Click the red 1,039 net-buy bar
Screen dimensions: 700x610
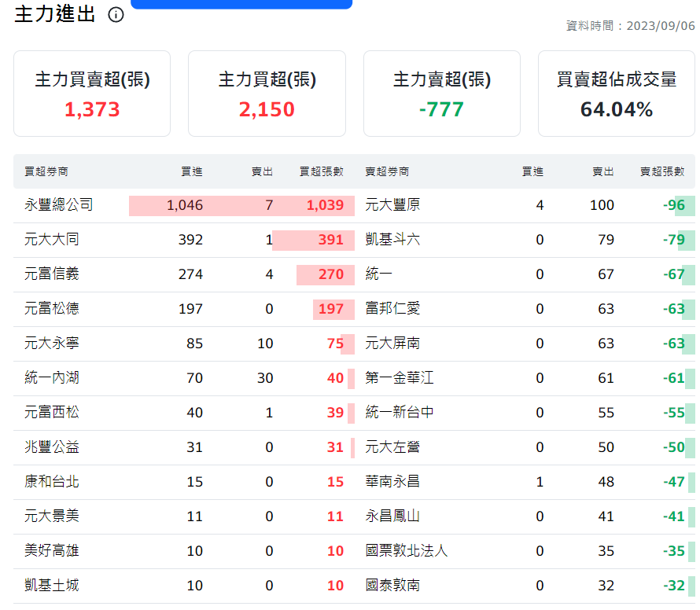[x=324, y=205]
